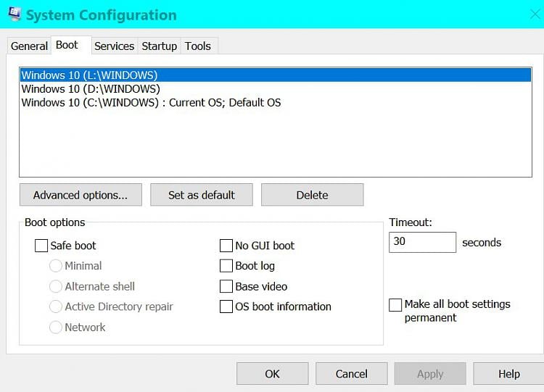Tick the No GUI boot checkbox
This screenshot has height=392, width=544.
226,246
